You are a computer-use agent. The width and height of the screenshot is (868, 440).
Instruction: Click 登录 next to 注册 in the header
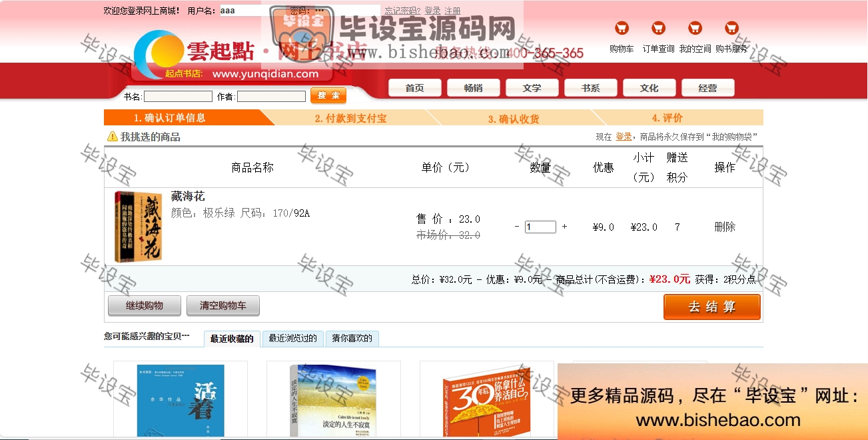[432, 11]
